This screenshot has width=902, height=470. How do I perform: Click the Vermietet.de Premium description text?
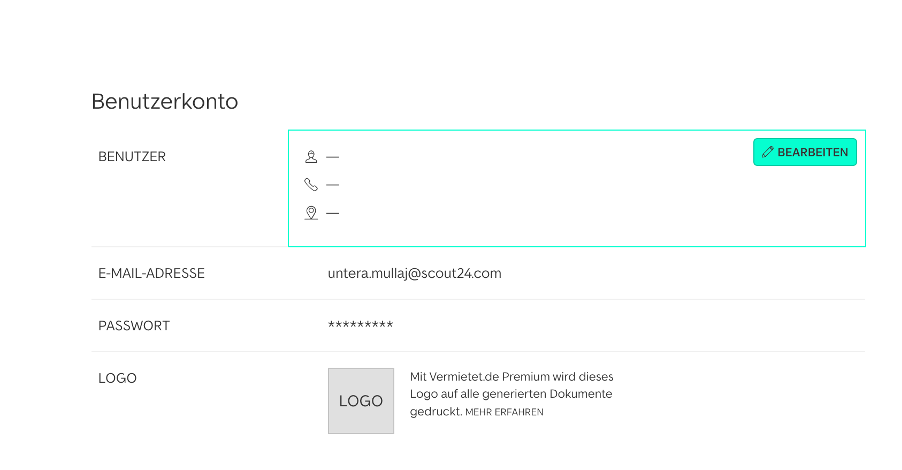tap(511, 394)
